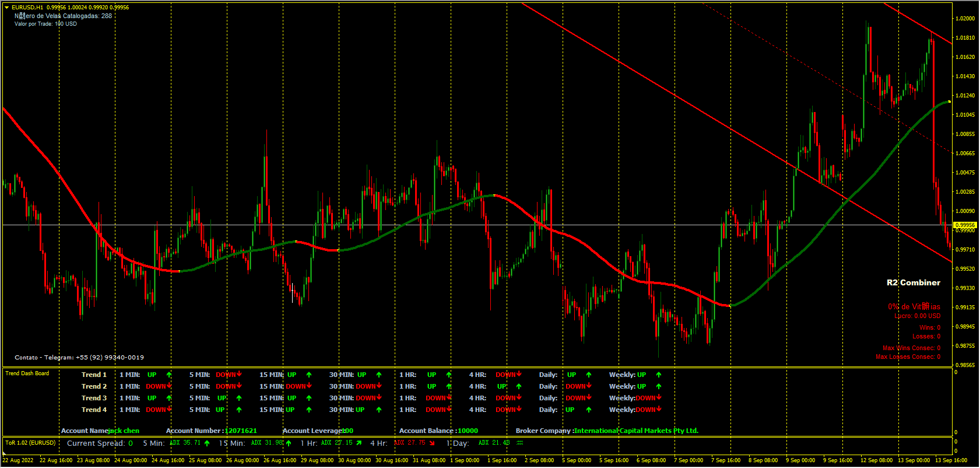Click the current price tag 0.99956 on the axis
This screenshot has height=468, width=980.
click(x=965, y=225)
